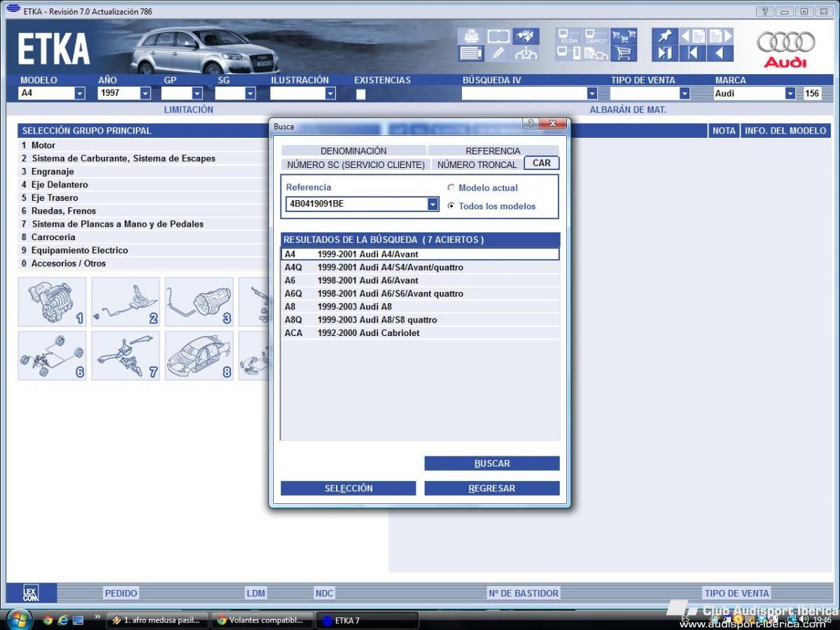The height and width of the screenshot is (630, 840).
Task: Select the car body thumbnail 8
Action: pos(199,356)
